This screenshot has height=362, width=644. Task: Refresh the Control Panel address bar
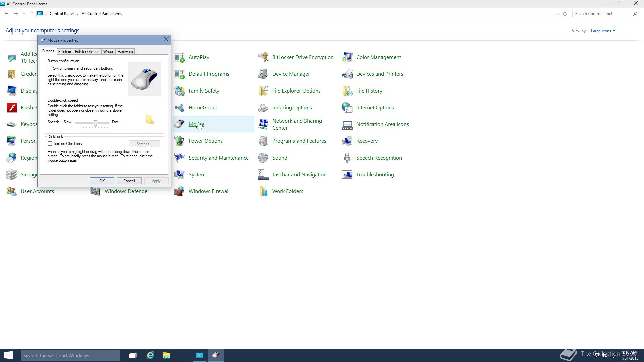(565, 14)
